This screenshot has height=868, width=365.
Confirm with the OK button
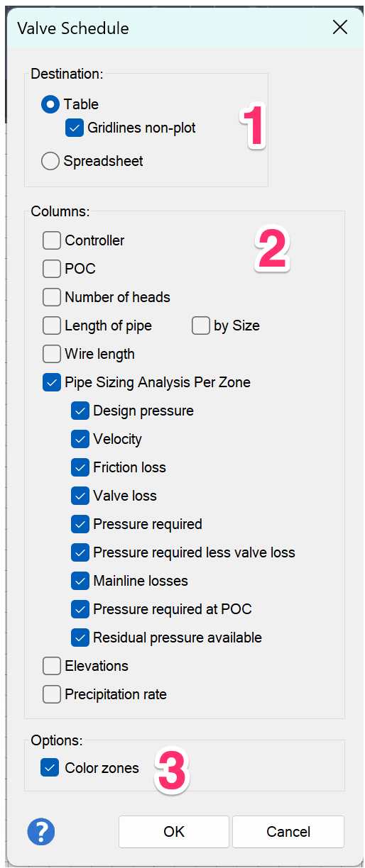pos(174,832)
